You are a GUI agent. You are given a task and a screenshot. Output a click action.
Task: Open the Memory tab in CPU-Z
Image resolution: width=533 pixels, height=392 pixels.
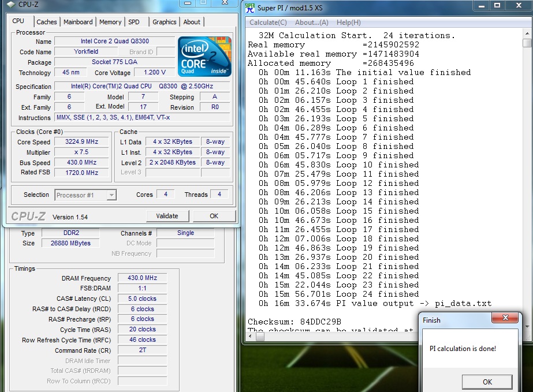pyautogui.click(x=110, y=22)
